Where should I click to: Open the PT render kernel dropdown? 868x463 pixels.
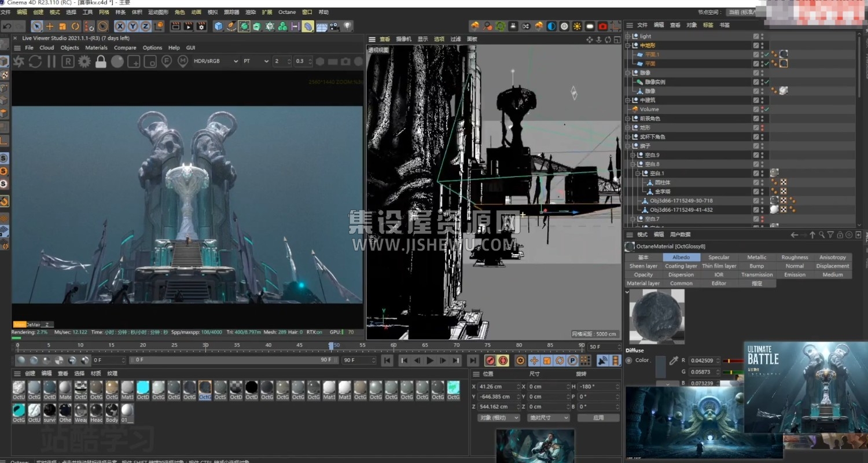(256, 61)
